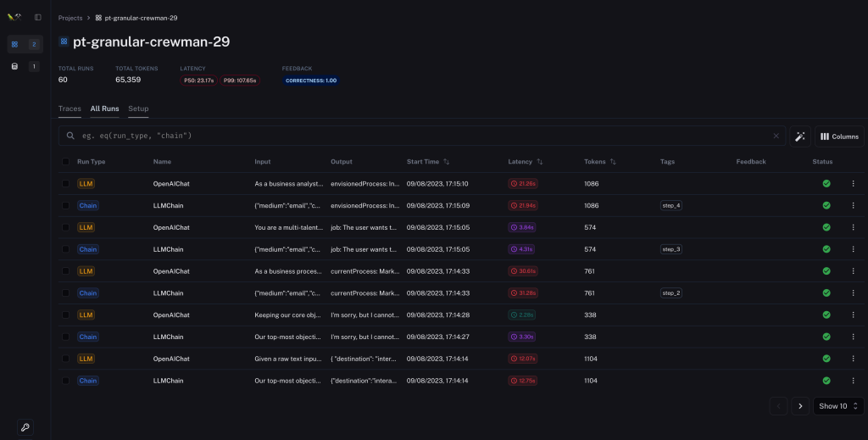
Task: Toggle the select-all header checkbox
Action: coord(65,162)
